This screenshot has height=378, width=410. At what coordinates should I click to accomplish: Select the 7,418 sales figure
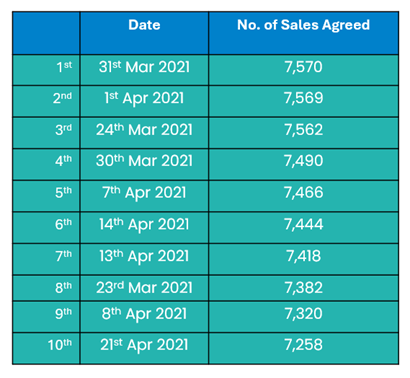click(303, 256)
